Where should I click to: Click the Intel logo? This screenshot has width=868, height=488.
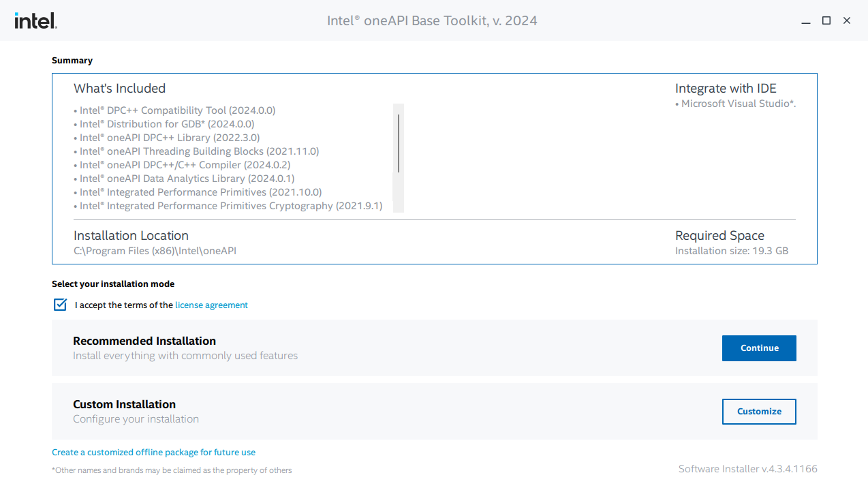tap(35, 20)
